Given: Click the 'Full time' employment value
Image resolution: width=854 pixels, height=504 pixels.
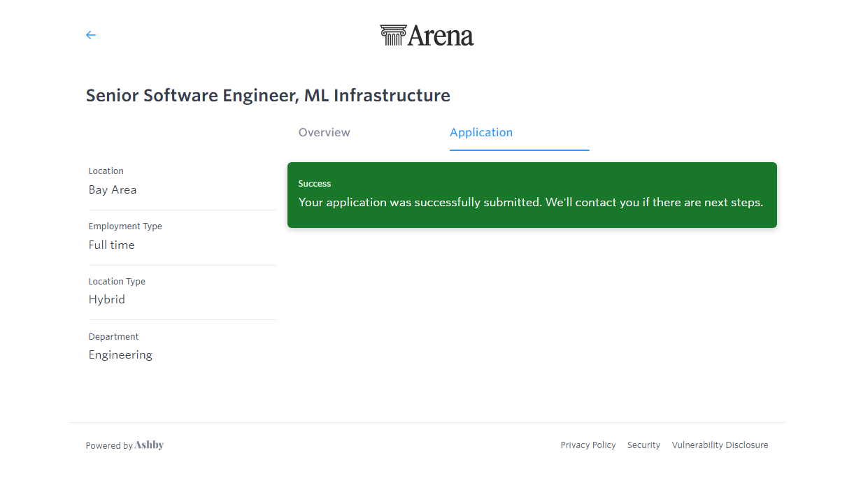Looking at the screenshot, I should coord(111,245).
